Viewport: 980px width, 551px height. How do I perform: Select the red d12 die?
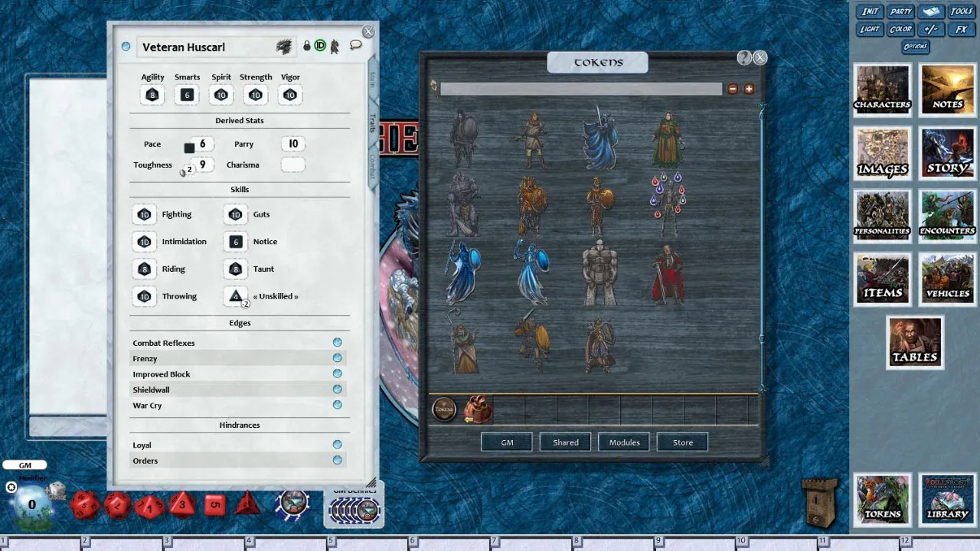click(x=117, y=505)
